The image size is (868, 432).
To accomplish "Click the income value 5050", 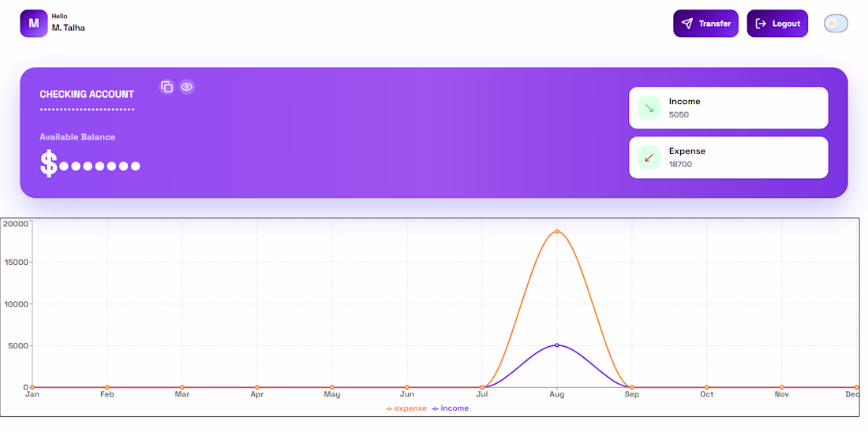I will pos(679,115).
